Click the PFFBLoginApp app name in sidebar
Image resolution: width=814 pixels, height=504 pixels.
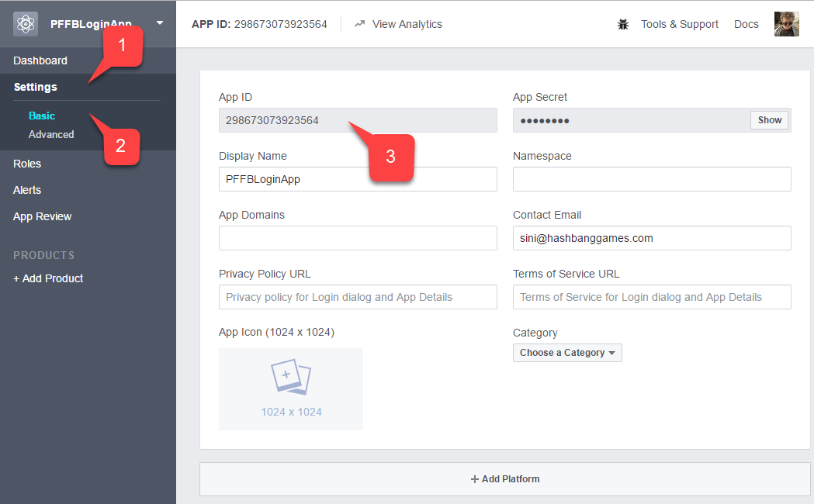pos(91,24)
